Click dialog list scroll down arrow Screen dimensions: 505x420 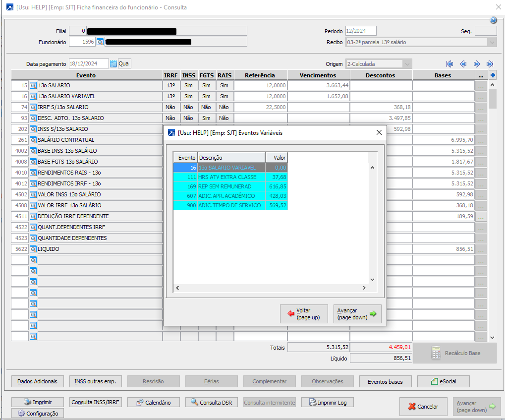pos(372,280)
